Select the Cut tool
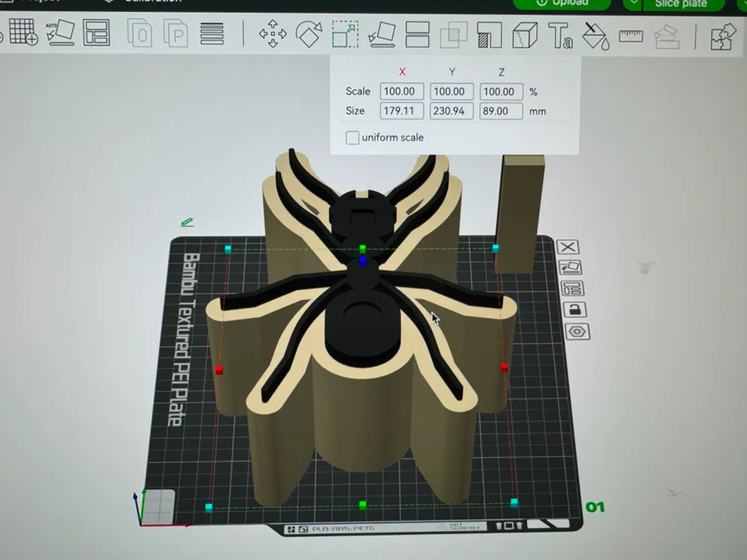This screenshot has height=560, width=747. [x=418, y=34]
